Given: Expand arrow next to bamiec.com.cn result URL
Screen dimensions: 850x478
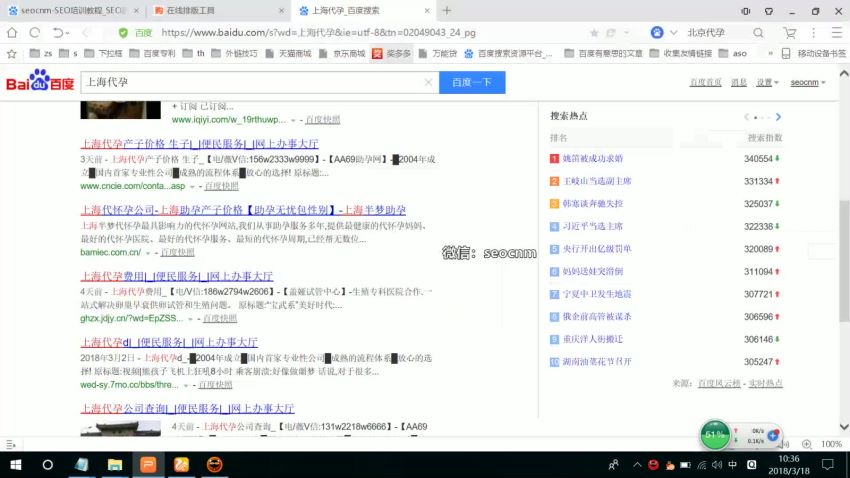Looking at the screenshot, I should tap(147, 253).
